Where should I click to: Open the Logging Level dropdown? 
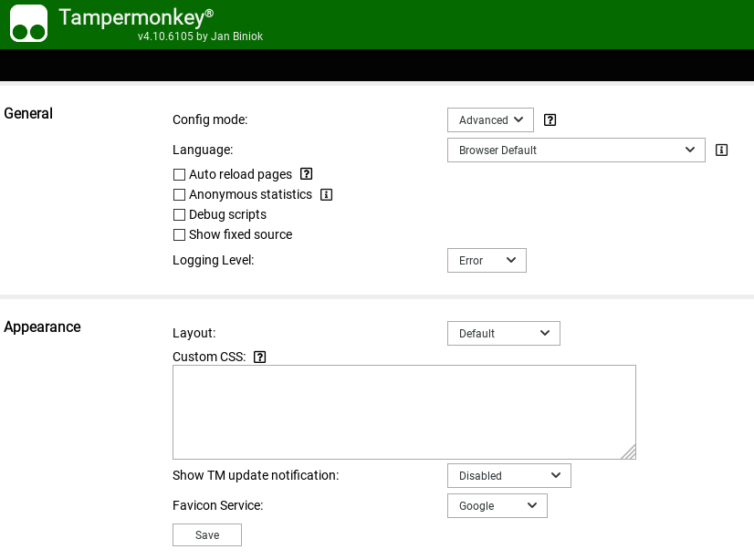coord(487,260)
